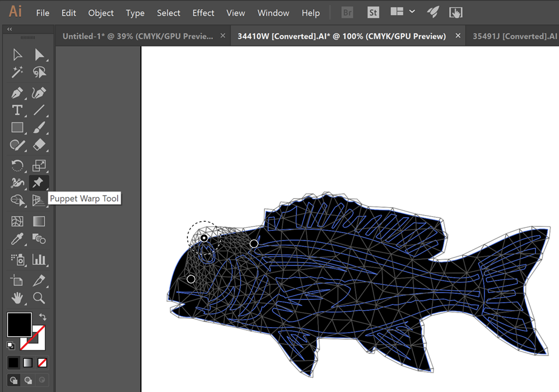Select the Puppet Warp tool
559x392 pixels.
tap(39, 183)
